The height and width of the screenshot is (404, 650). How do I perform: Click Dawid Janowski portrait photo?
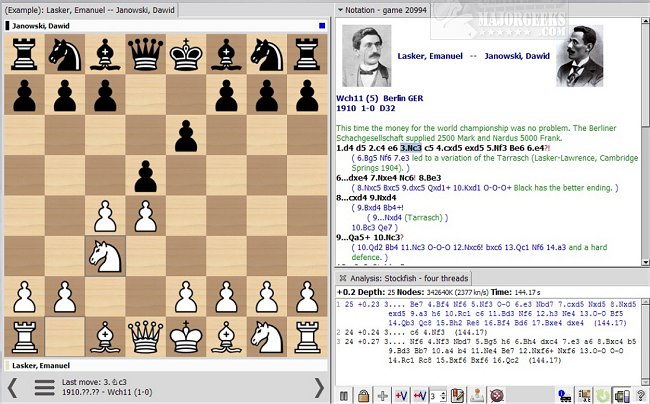[580, 56]
